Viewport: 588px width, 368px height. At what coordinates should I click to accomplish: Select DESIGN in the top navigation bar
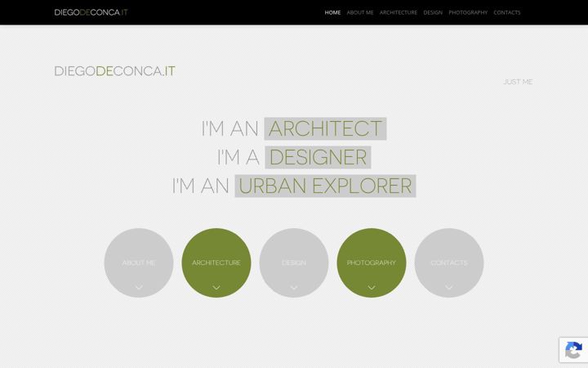(x=433, y=12)
